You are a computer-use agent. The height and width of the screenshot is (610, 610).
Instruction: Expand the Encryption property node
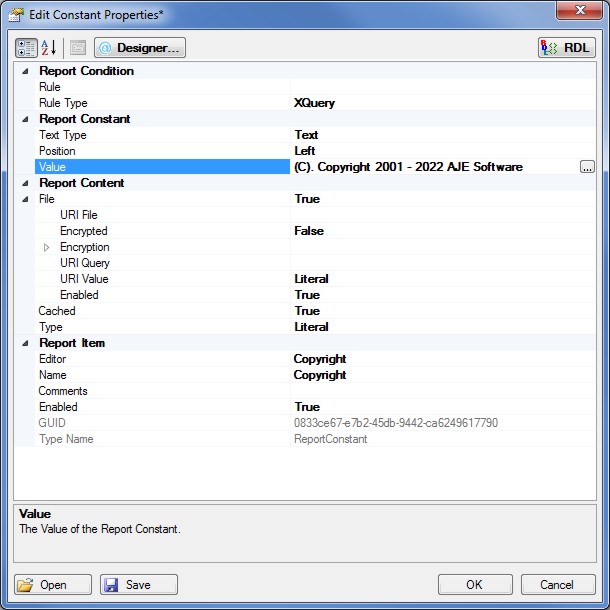point(46,247)
